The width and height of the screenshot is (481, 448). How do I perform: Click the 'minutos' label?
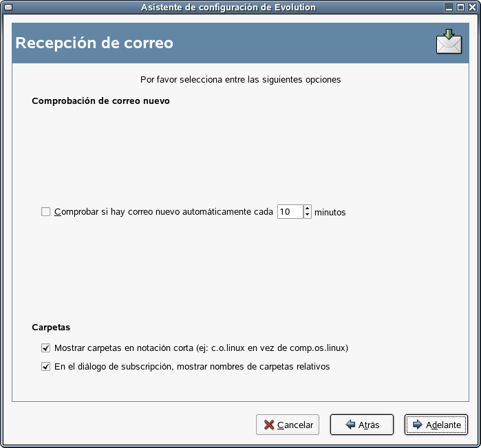(x=330, y=213)
